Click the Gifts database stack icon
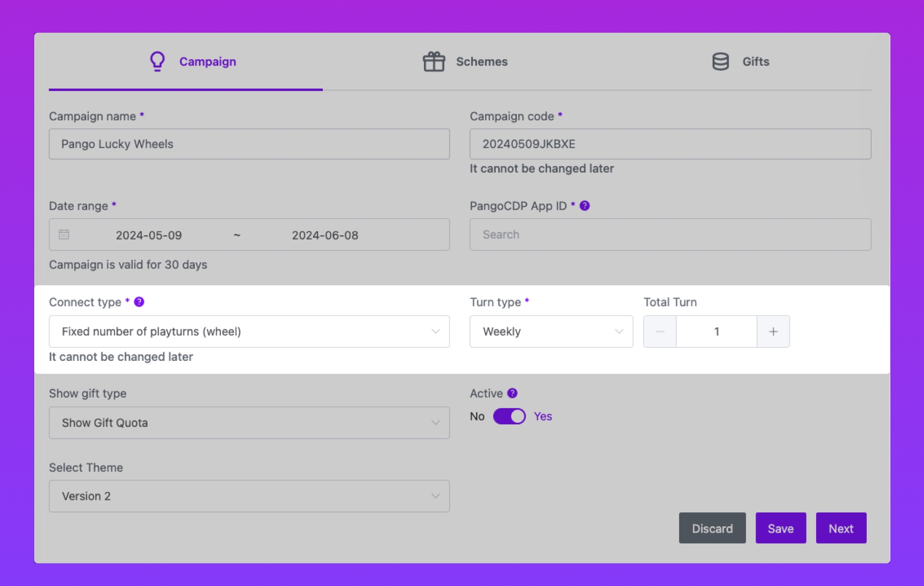 (x=720, y=62)
